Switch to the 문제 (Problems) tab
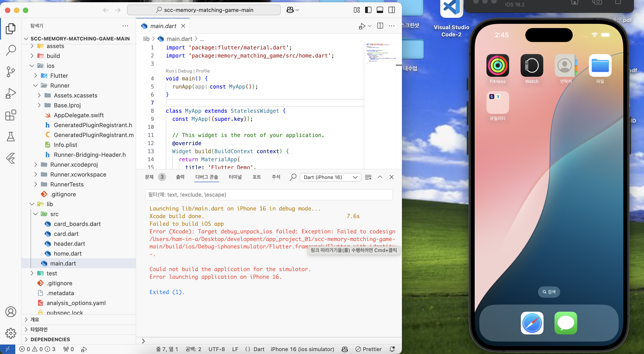644x354 pixels. pyautogui.click(x=149, y=177)
